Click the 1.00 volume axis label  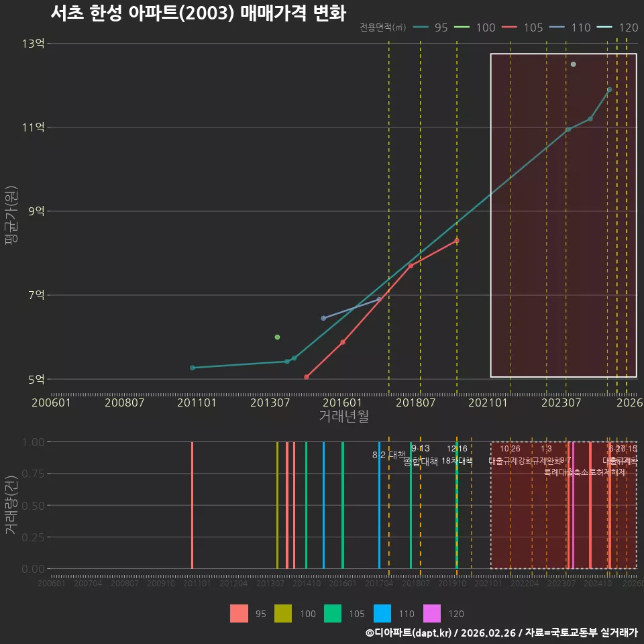34,442
